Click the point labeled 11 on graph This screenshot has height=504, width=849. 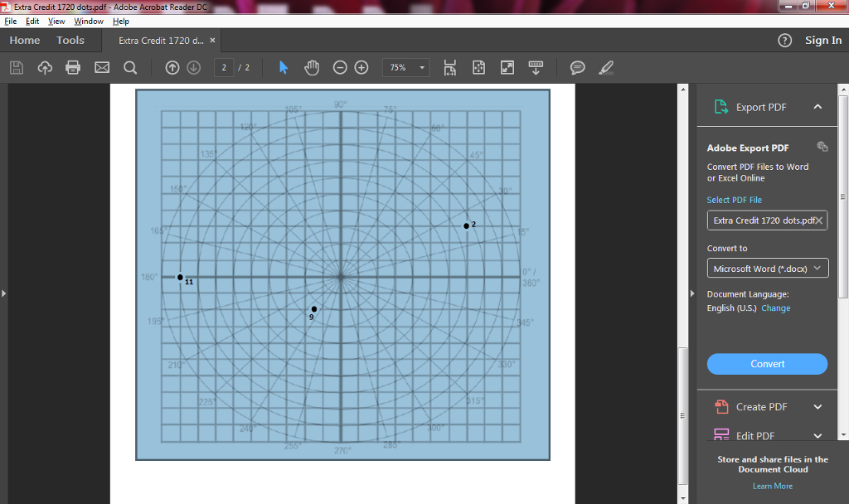click(180, 277)
